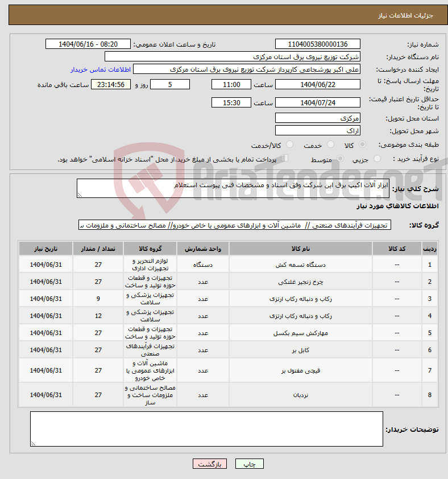Click the 15:30 time field

[x=231, y=102]
